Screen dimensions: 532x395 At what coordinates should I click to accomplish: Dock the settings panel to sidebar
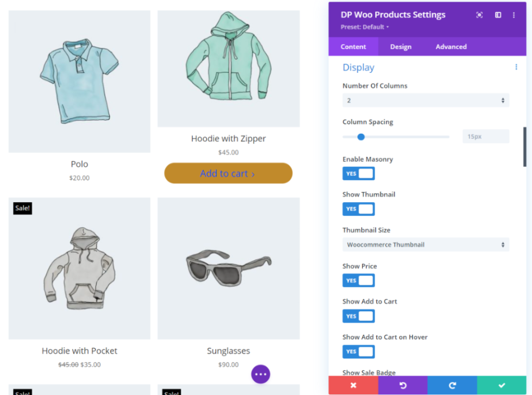pyautogui.click(x=498, y=15)
